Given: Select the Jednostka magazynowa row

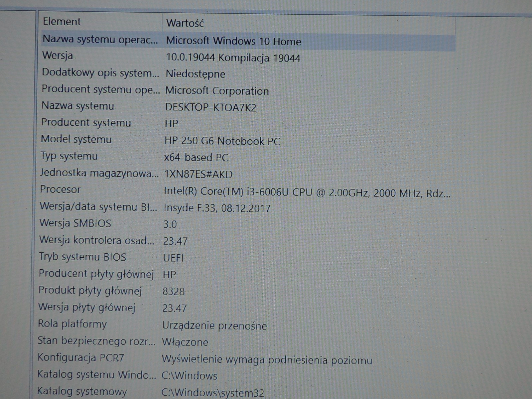Looking at the screenshot, I should (x=99, y=173).
